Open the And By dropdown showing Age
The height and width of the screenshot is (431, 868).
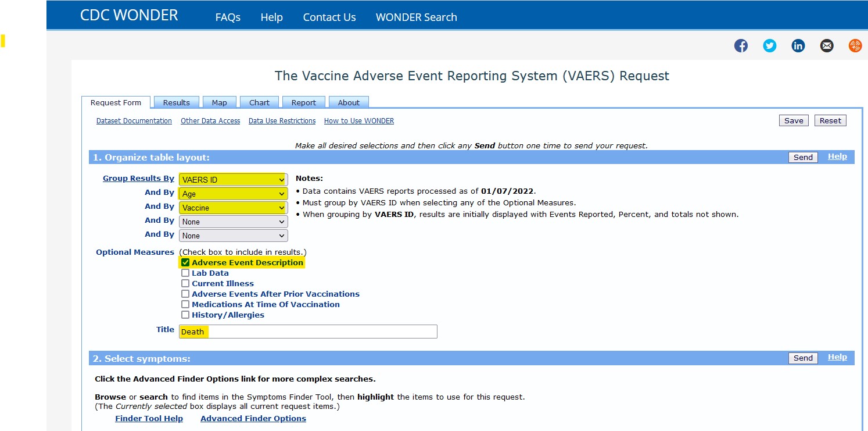233,194
